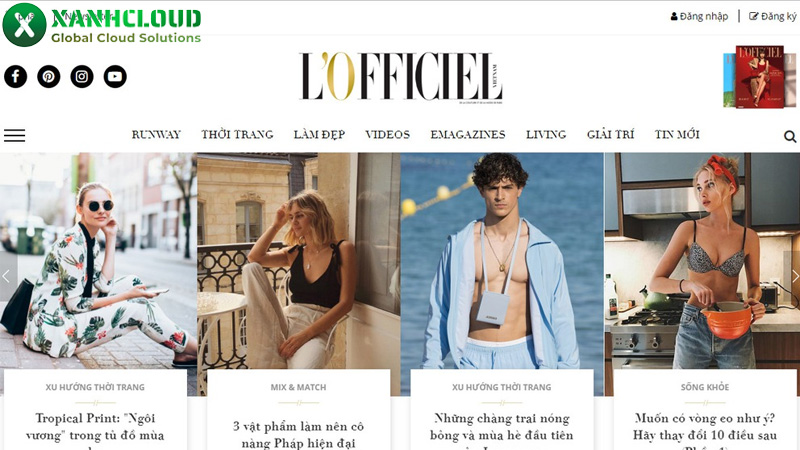
Task: Open the THỜI TRANG menu item
Action: (x=237, y=135)
